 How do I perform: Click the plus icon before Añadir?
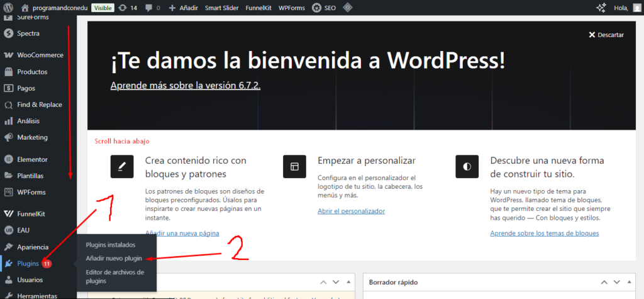(172, 8)
